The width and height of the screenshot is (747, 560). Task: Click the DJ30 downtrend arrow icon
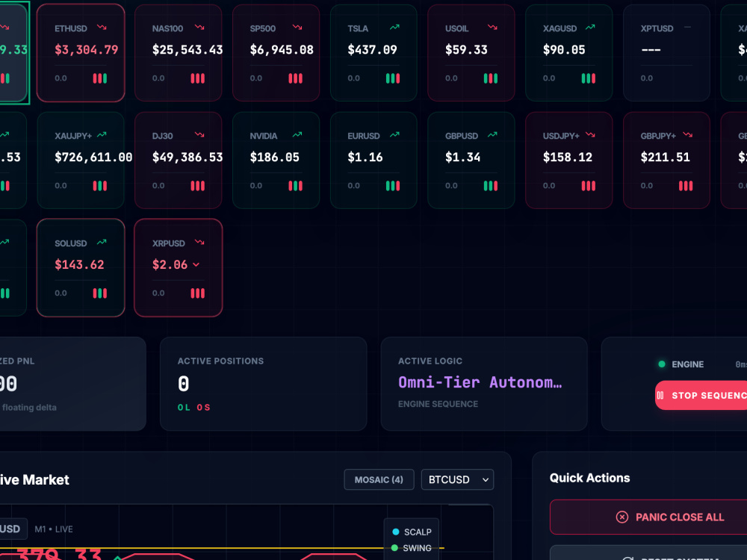point(199,135)
